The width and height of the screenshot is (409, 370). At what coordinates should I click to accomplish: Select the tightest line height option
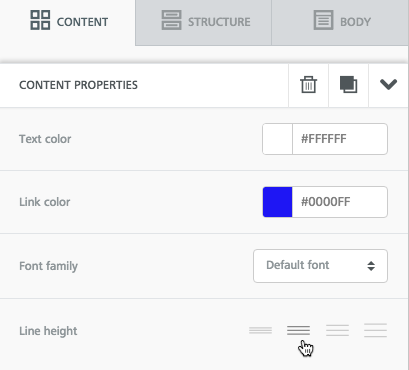(260, 330)
